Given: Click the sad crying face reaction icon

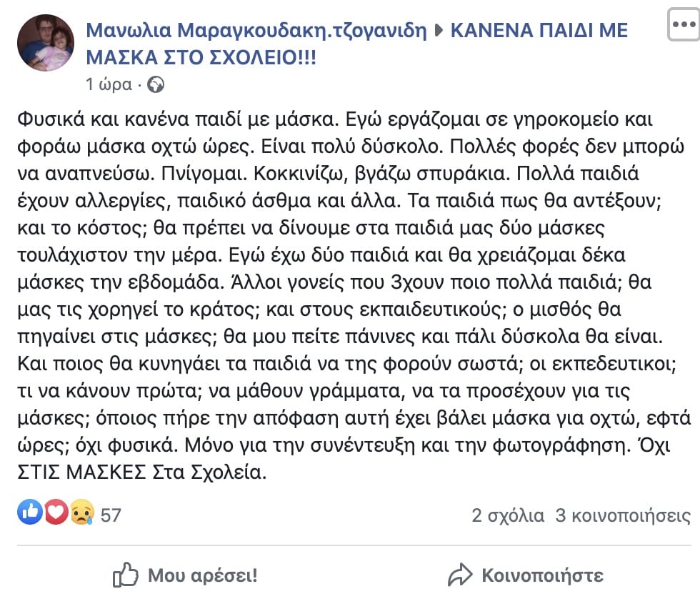Looking at the screenshot, I should (82, 512).
